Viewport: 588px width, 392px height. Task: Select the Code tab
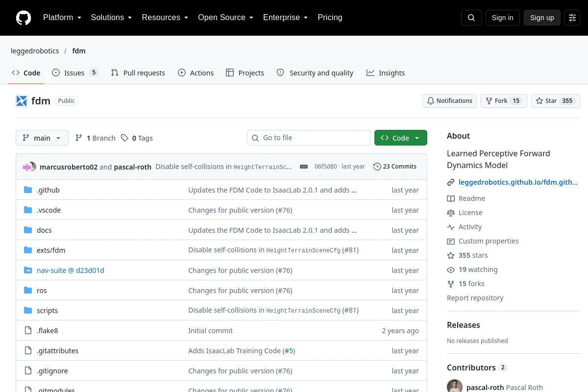(26, 73)
